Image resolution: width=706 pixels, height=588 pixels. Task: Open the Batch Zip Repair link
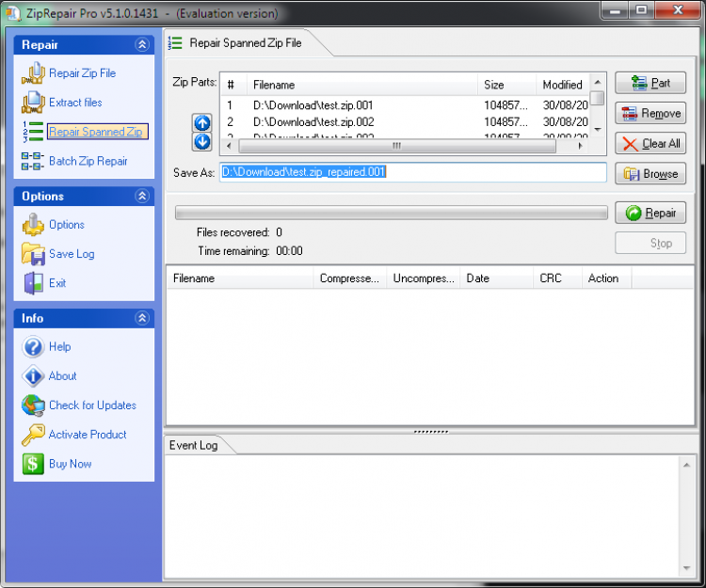pos(88,161)
